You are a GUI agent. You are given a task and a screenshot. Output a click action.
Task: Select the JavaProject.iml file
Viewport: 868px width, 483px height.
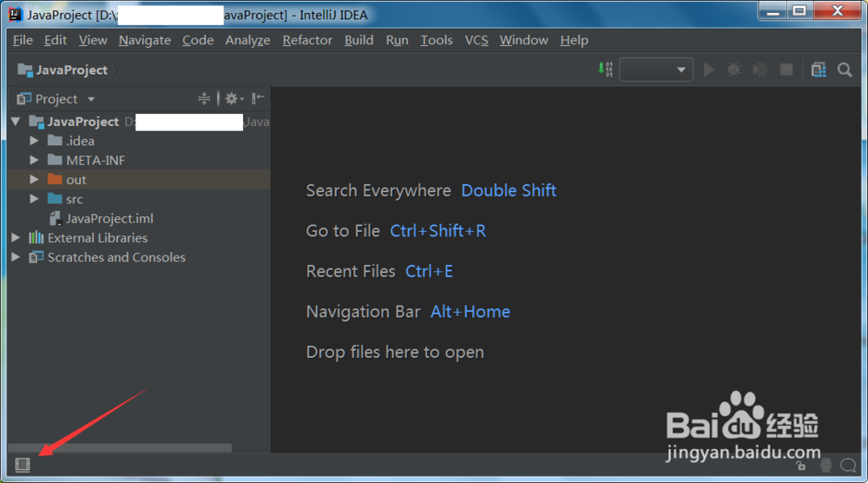click(109, 219)
